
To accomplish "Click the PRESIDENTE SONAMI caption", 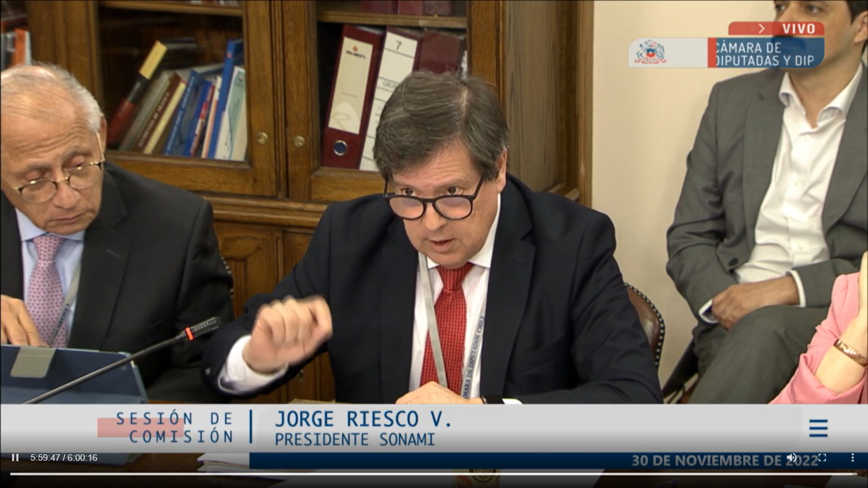I will pyautogui.click(x=355, y=440).
